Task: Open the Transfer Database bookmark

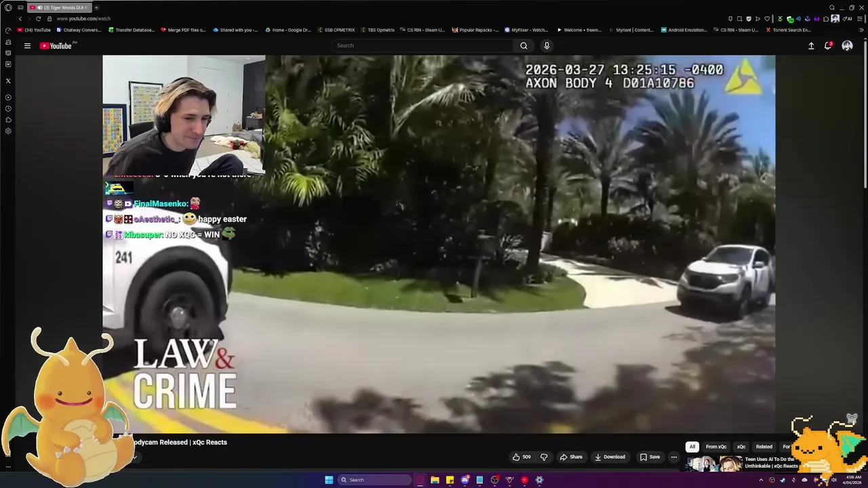Action: [x=131, y=30]
